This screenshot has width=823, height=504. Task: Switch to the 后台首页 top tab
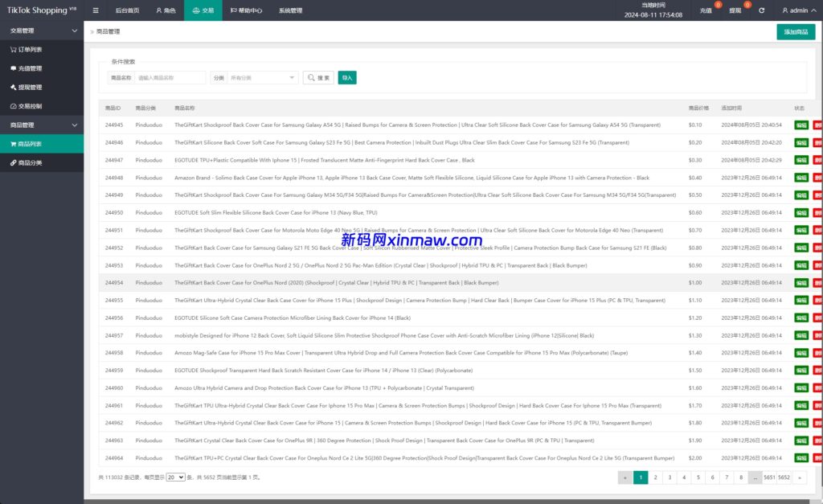point(126,10)
